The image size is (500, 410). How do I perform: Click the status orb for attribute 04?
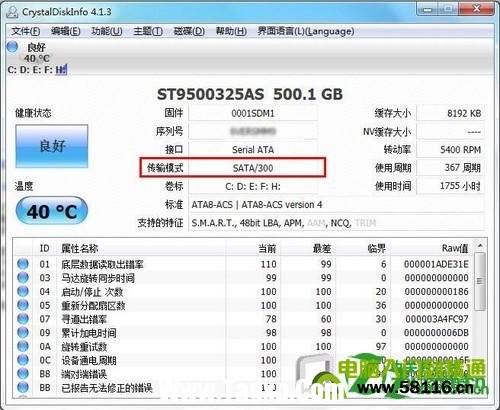tap(23, 291)
